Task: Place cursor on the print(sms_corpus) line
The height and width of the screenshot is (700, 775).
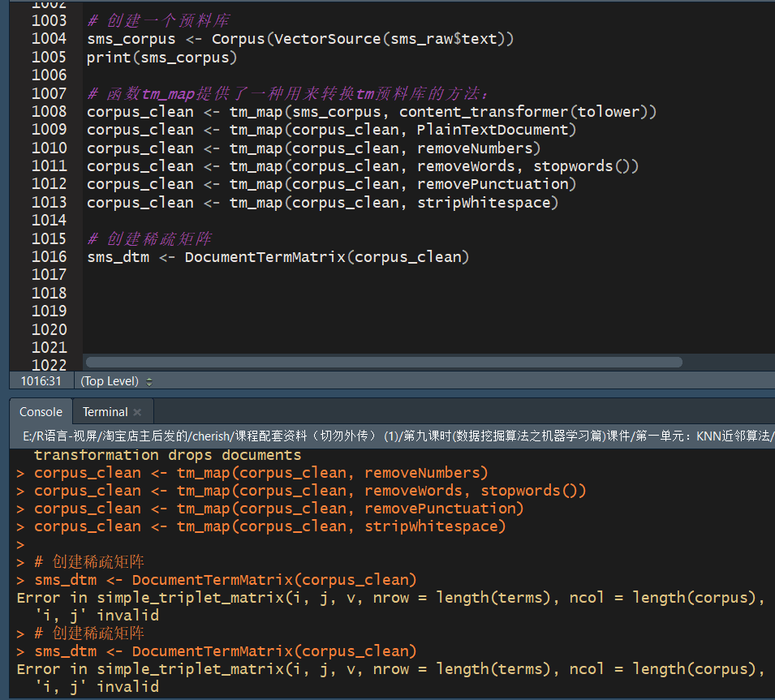Action: tap(162, 58)
